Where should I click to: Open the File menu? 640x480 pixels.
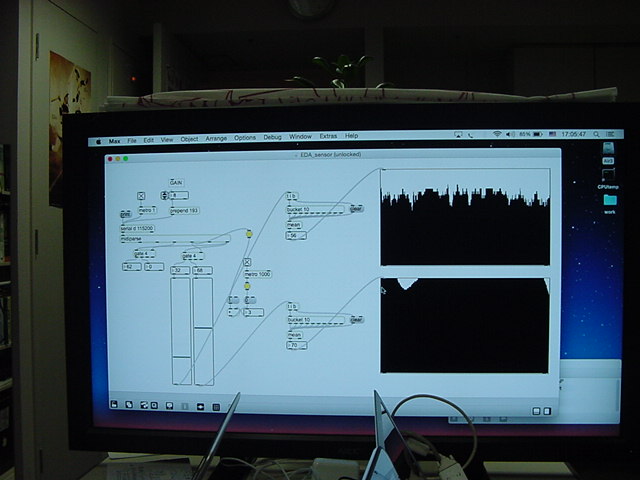point(131,141)
